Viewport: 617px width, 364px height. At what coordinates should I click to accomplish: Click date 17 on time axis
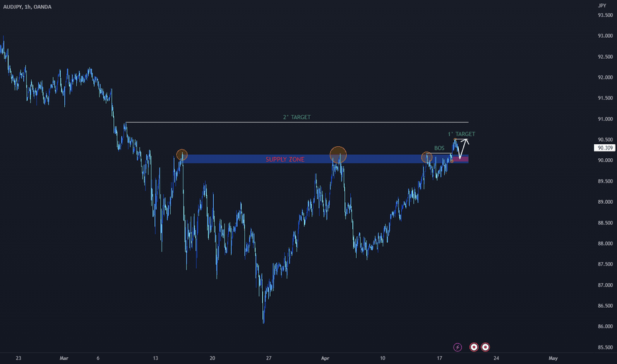[x=439, y=358]
